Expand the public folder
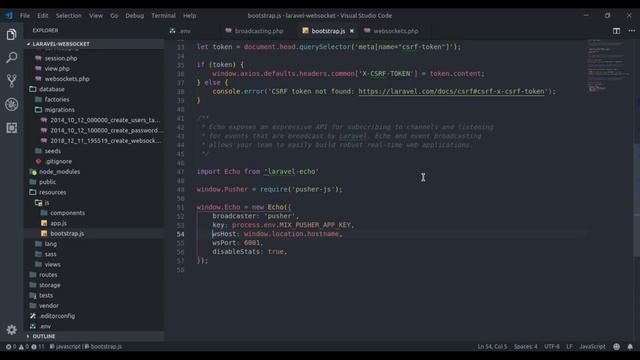The height and width of the screenshot is (360, 640). click(x=47, y=182)
